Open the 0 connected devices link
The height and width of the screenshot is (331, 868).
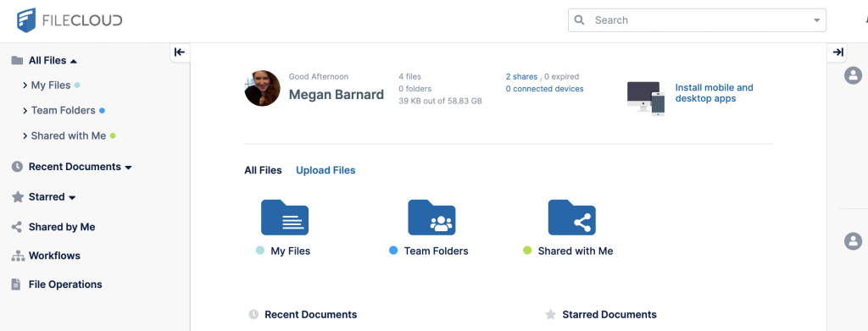(x=545, y=89)
